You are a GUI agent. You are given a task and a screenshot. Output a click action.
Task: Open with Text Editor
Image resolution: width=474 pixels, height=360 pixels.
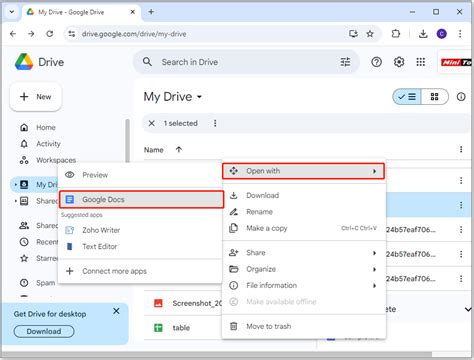[140, 246]
